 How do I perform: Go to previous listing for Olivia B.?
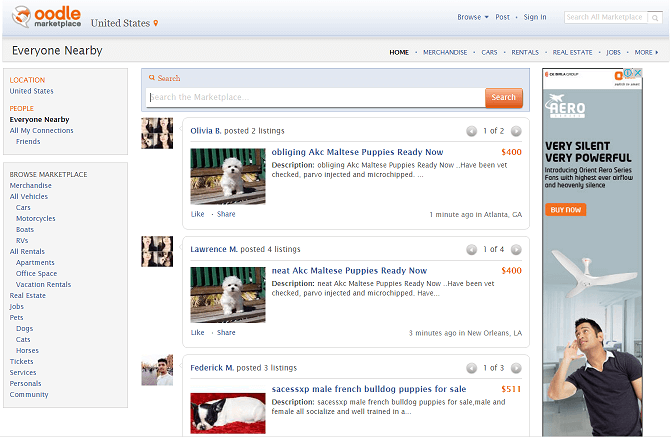(x=471, y=131)
